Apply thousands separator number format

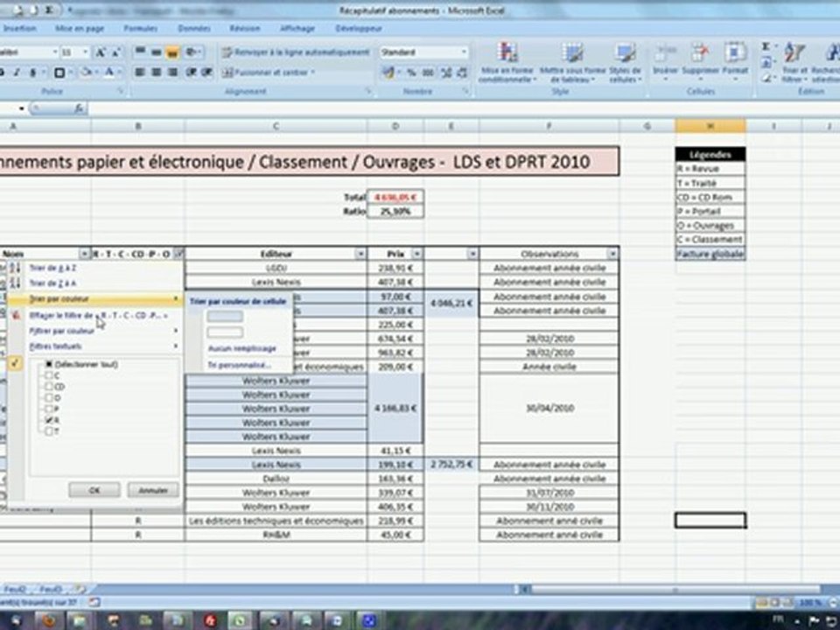pyautogui.click(x=428, y=73)
